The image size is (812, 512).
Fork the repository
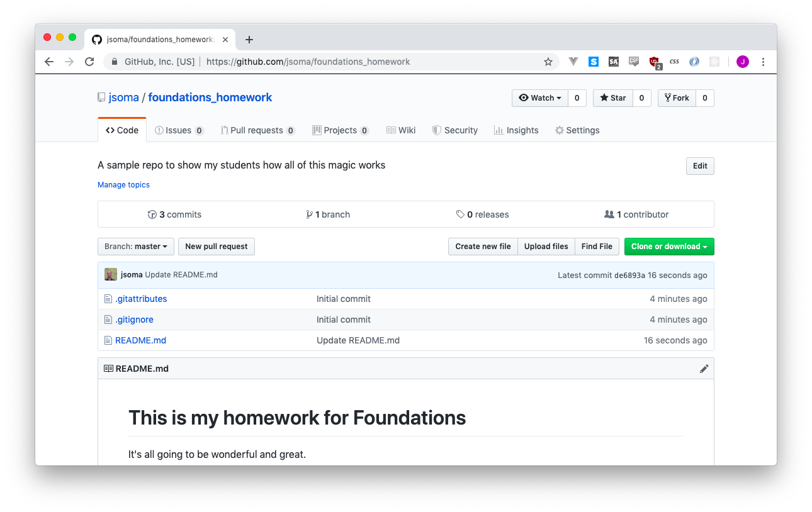(677, 98)
